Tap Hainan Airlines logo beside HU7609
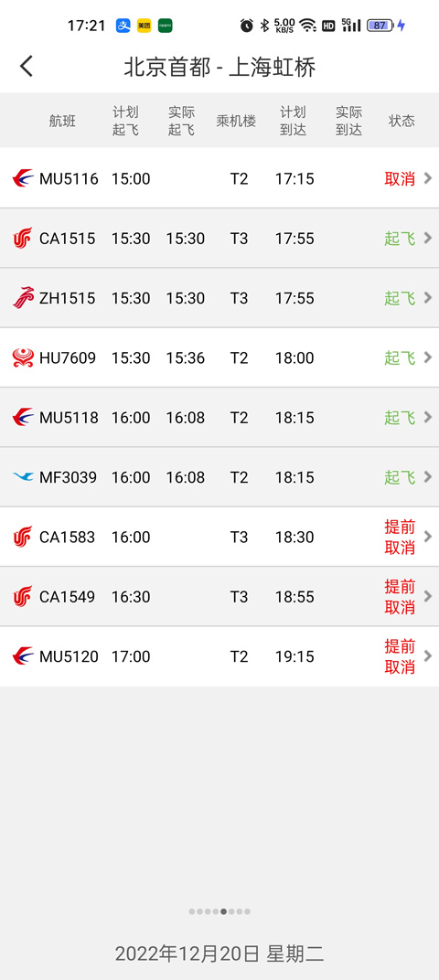This screenshot has height=980, width=439. tap(23, 358)
